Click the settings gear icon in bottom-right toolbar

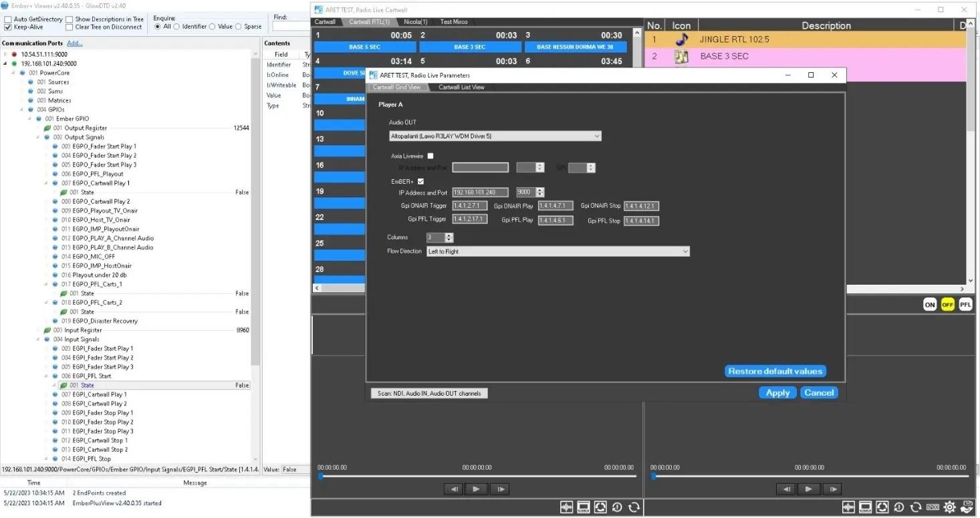click(949, 507)
